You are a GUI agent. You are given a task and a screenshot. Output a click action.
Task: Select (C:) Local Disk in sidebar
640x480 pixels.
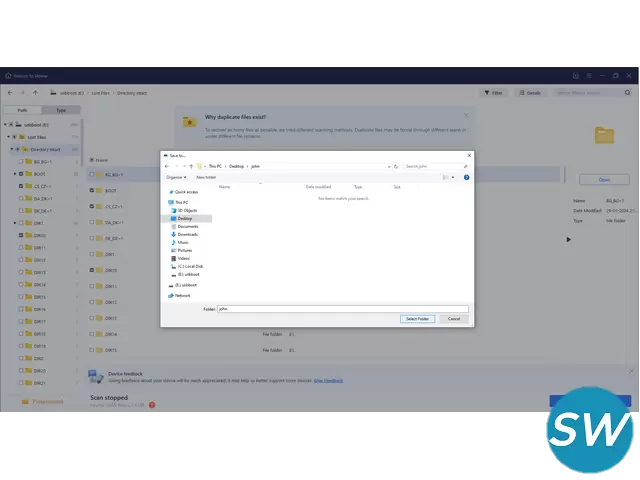(190, 266)
